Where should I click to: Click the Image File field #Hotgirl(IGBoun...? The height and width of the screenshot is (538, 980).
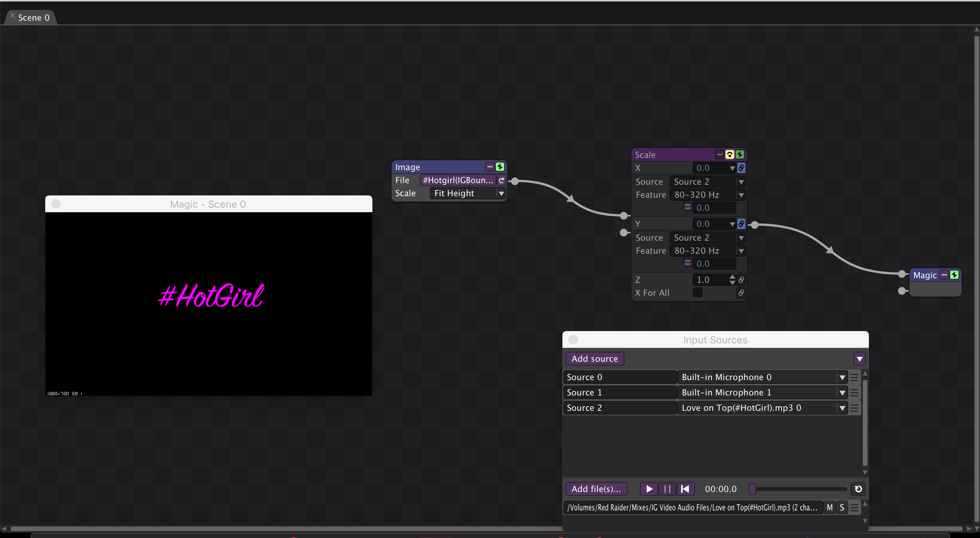coord(458,180)
